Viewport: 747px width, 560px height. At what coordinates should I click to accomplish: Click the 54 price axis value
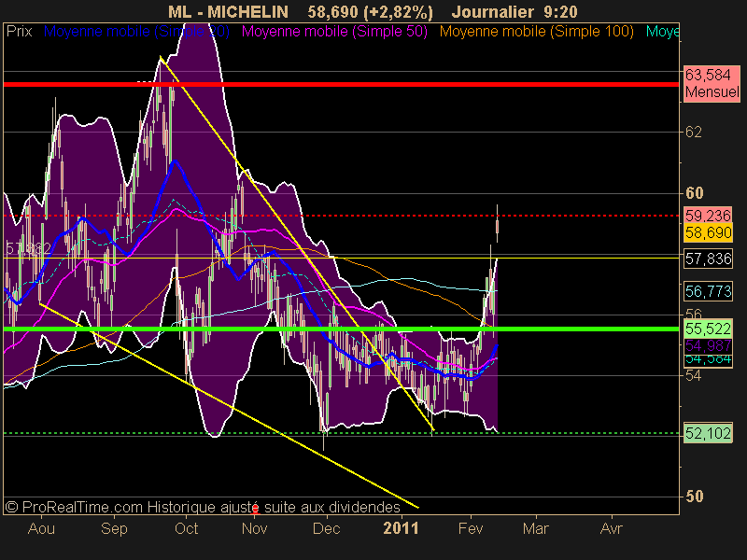pyautogui.click(x=694, y=376)
